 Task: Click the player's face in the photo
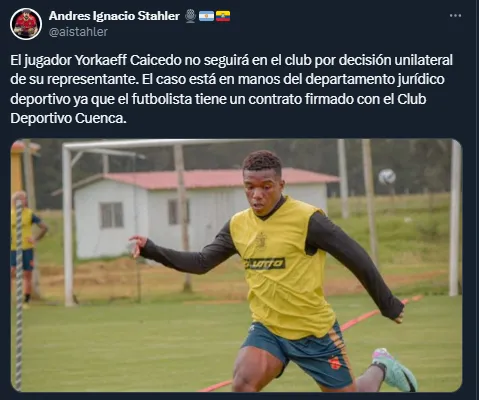pos(263,192)
